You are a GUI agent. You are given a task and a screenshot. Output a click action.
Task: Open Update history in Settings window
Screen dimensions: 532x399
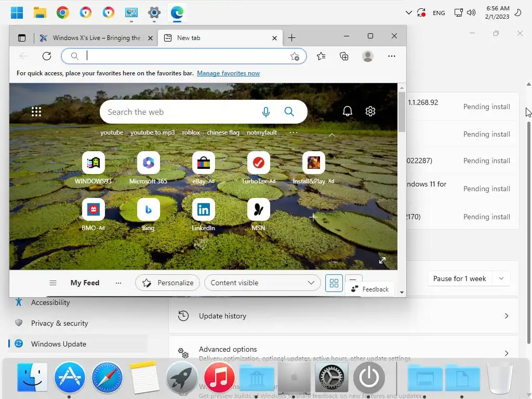pos(344,316)
